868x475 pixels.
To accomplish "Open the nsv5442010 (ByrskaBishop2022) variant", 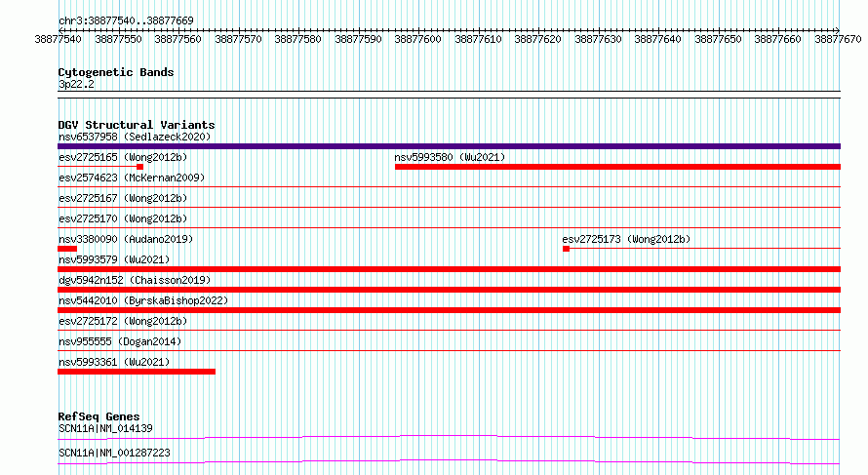I will [x=143, y=300].
